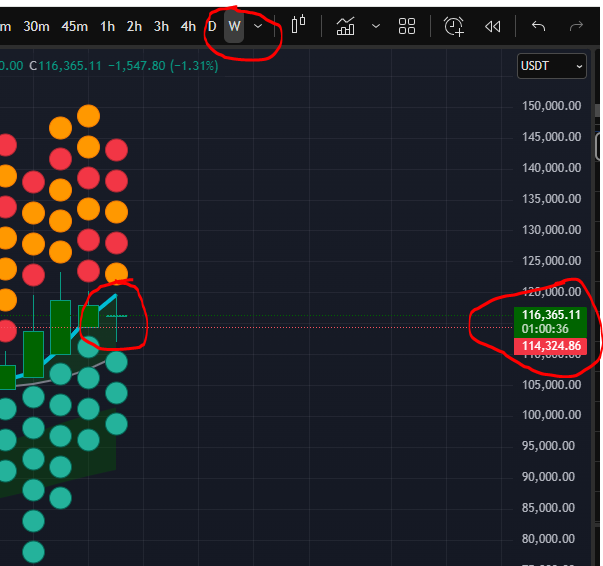The width and height of the screenshot is (603, 566).
Task: Click the 150,000.00 price scale value
Action: (x=551, y=106)
